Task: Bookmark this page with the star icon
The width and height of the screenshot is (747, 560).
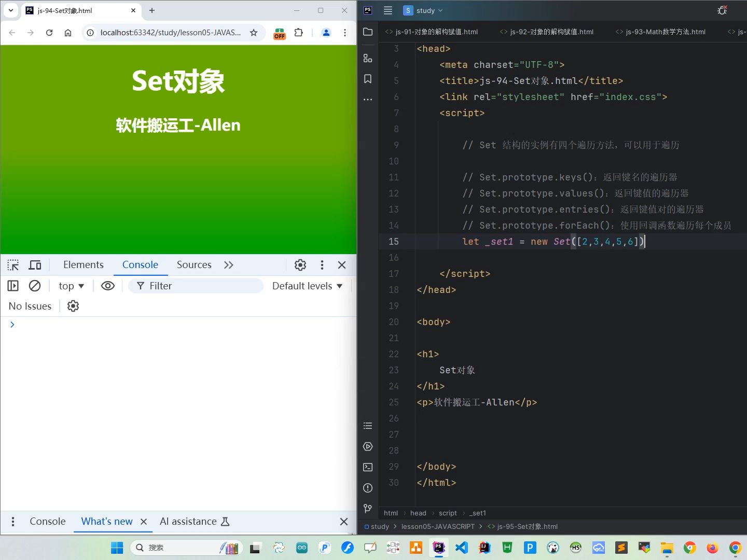Action: (254, 33)
